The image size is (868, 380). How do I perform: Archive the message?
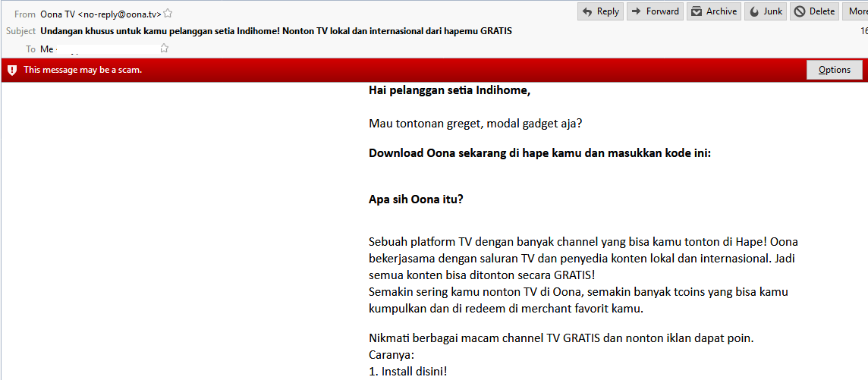tap(714, 11)
